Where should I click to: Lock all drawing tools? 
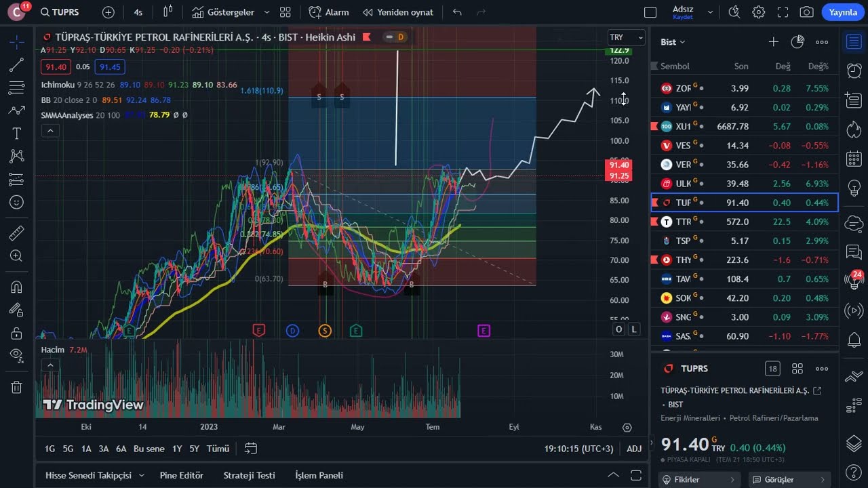click(17, 333)
